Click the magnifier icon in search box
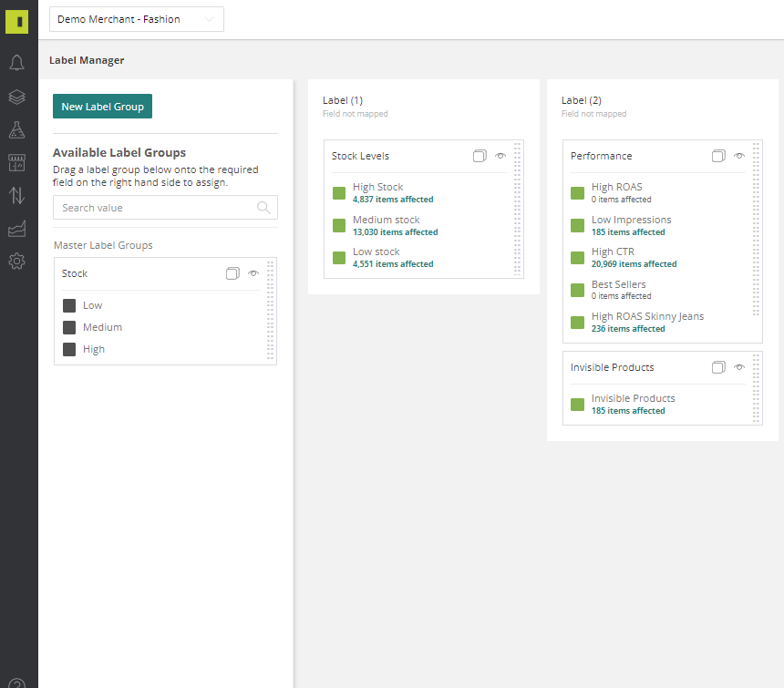Image resolution: width=784 pixels, height=688 pixels. (263, 208)
